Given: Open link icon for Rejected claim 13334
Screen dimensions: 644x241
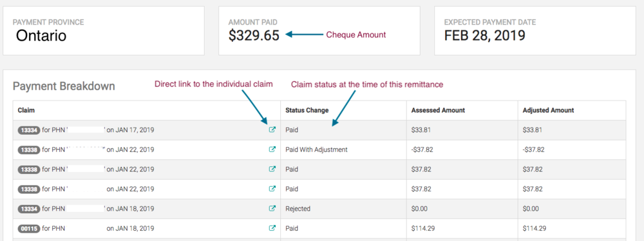Looking at the screenshot, I should tap(272, 209).
